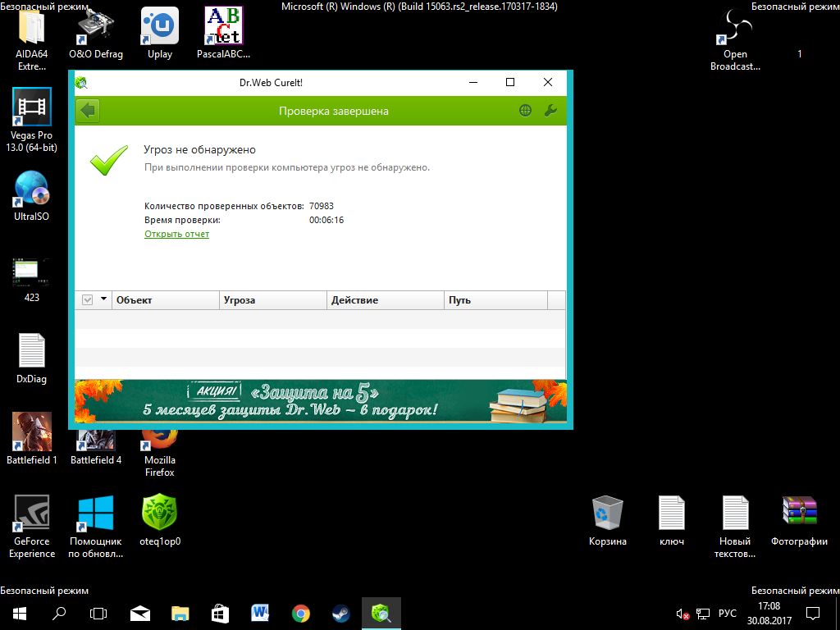Open File Explorer from the taskbar
The height and width of the screenshot is (630, 840).
pos(180,614)
